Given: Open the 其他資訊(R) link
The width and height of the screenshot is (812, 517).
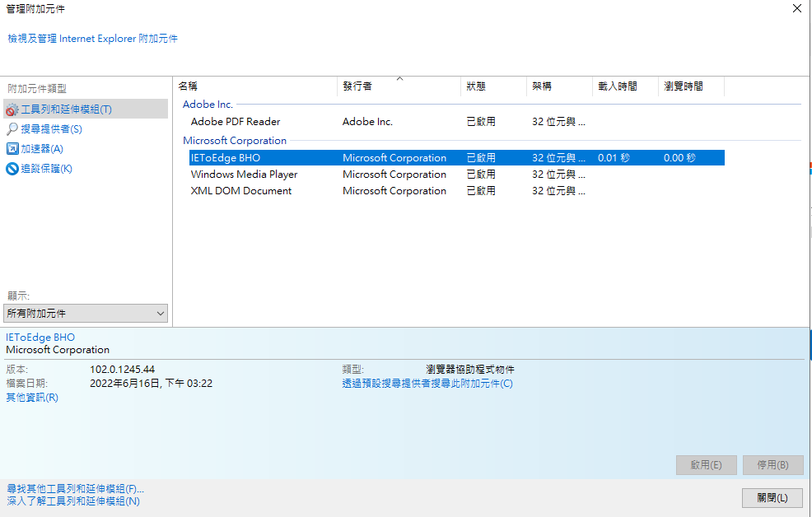Looking at the screenshot, I should click(x=32, y=398).
